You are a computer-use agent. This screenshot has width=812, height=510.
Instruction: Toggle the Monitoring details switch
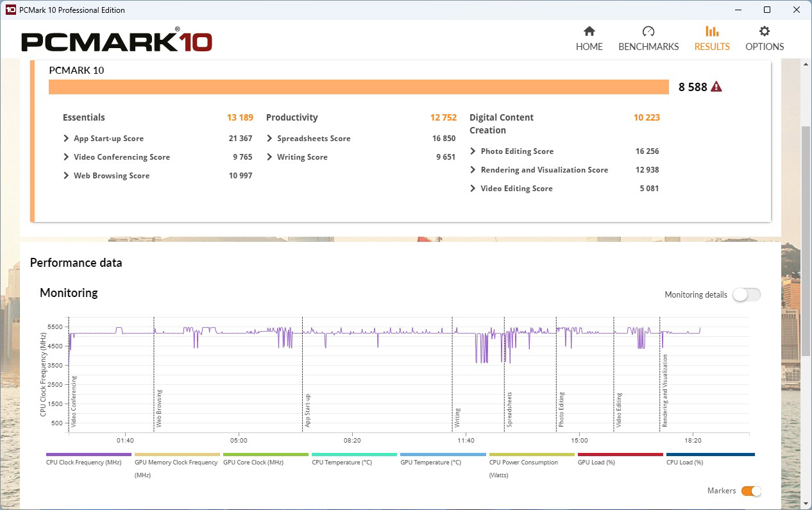747,294
